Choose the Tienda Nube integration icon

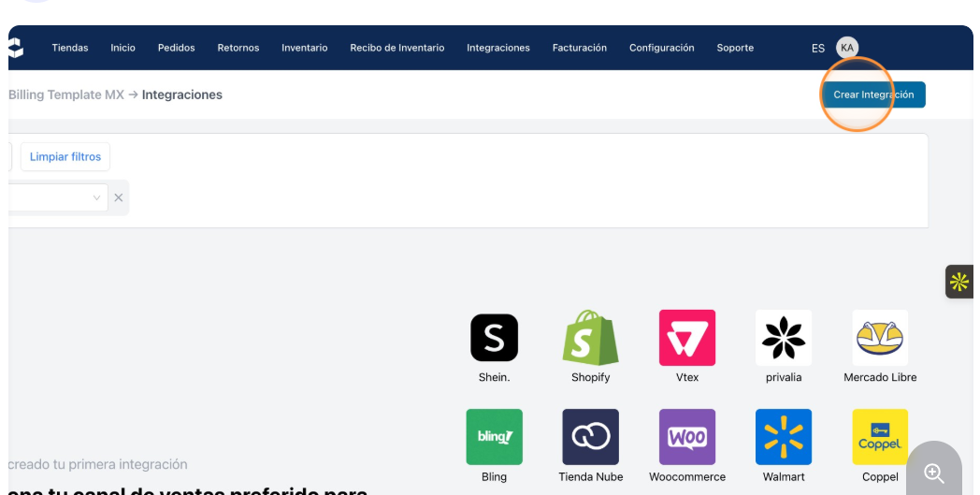[x=590, y=437]
